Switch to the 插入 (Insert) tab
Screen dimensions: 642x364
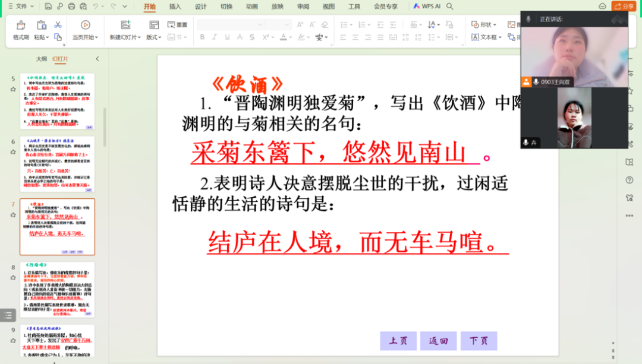175,7
